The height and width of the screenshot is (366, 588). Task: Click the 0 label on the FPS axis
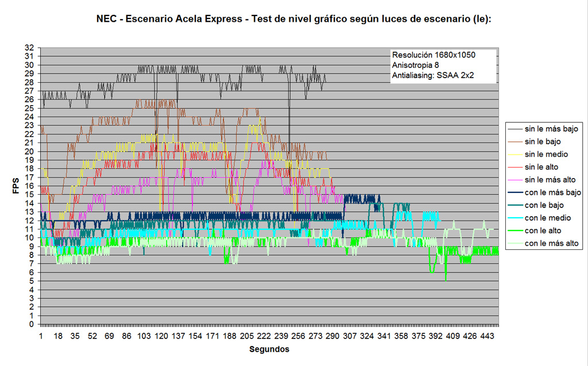pyautogui.click(x=32, y=324)
